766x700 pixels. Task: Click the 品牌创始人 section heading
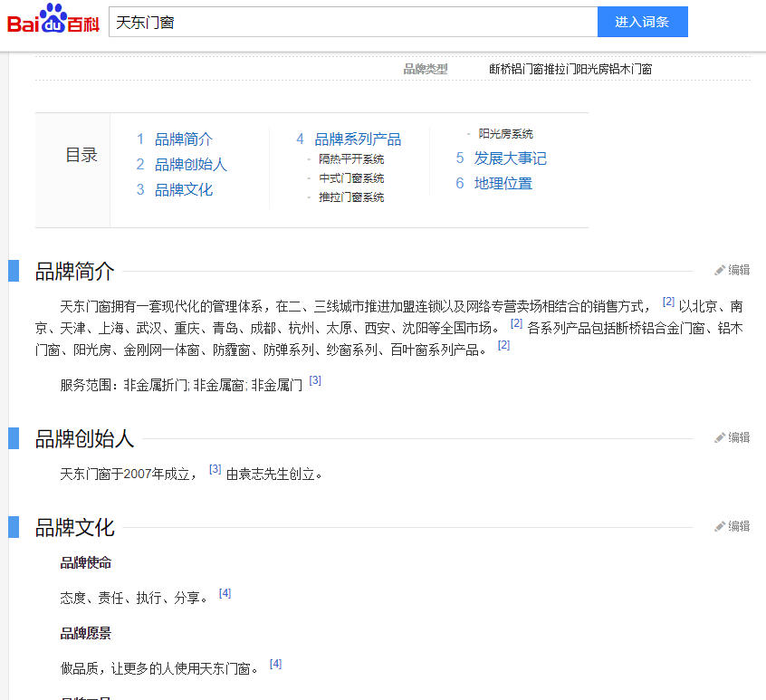coord(84,438)
